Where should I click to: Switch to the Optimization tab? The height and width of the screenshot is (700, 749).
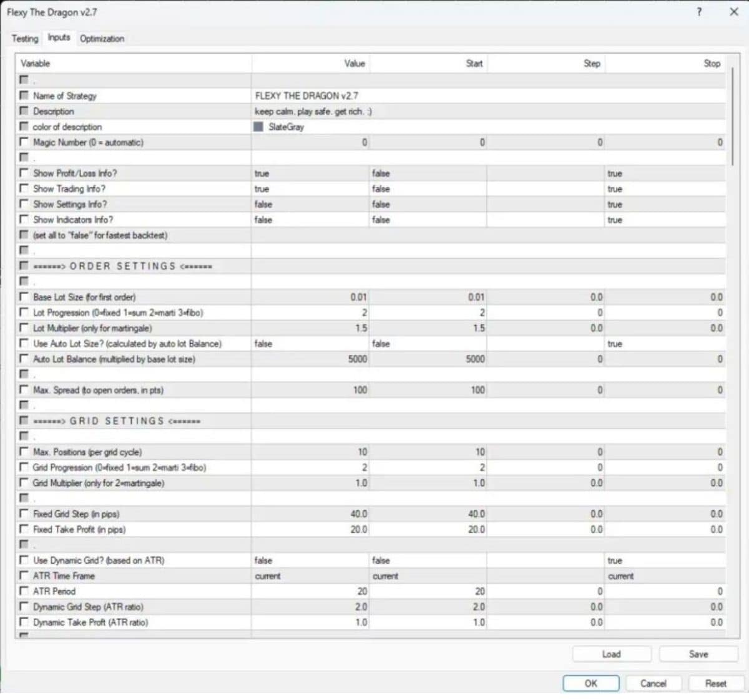102,39
